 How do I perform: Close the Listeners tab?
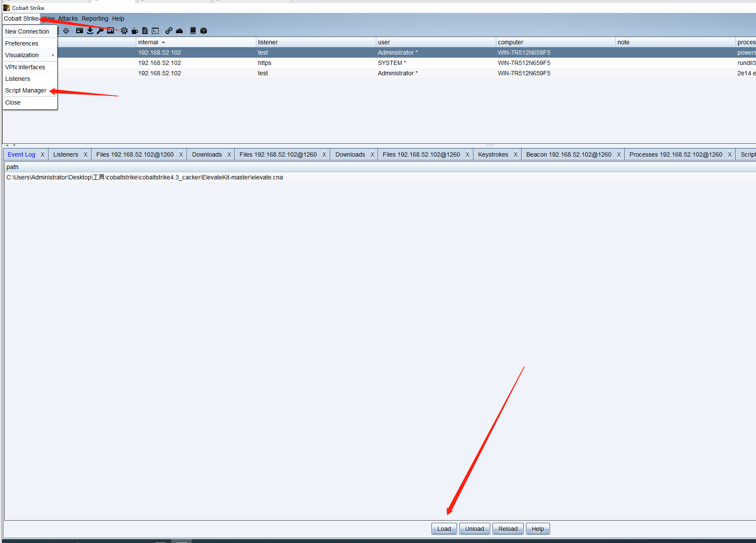pos(86,154)
